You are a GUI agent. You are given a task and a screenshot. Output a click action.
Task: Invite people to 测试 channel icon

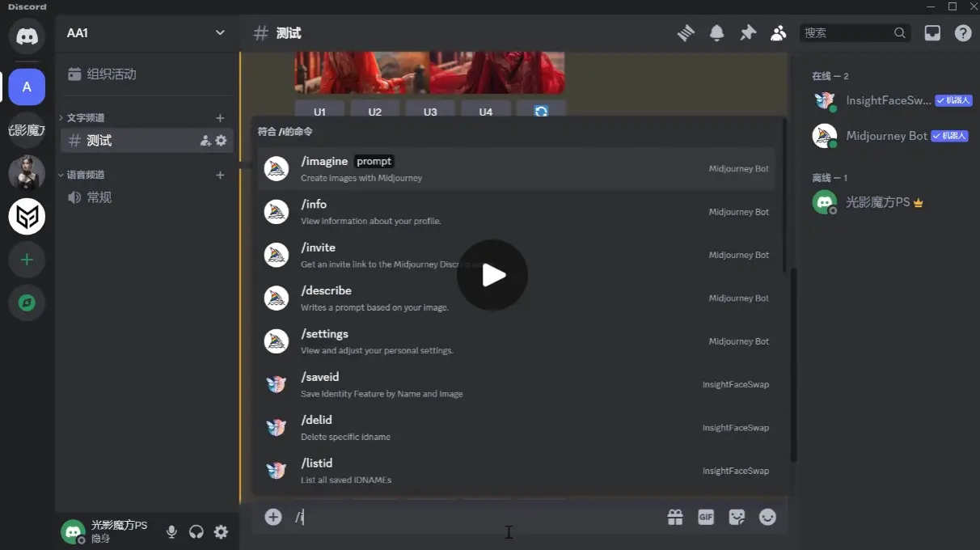(205, 141)
